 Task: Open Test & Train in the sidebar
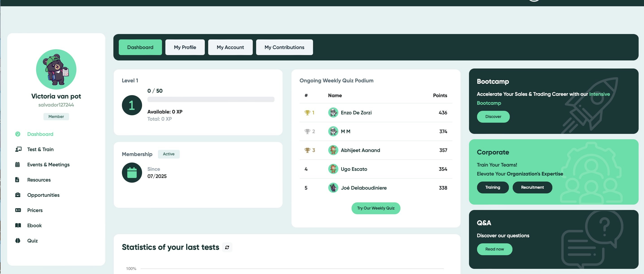pos(40,149)
